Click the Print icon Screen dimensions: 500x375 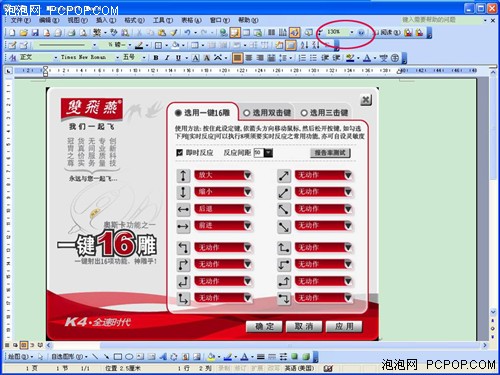(71, 33)
